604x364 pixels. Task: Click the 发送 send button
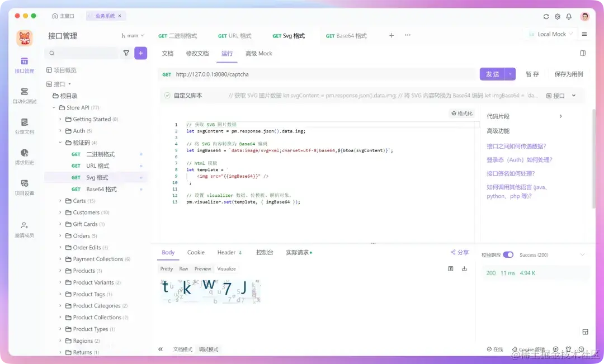(493, 74)
